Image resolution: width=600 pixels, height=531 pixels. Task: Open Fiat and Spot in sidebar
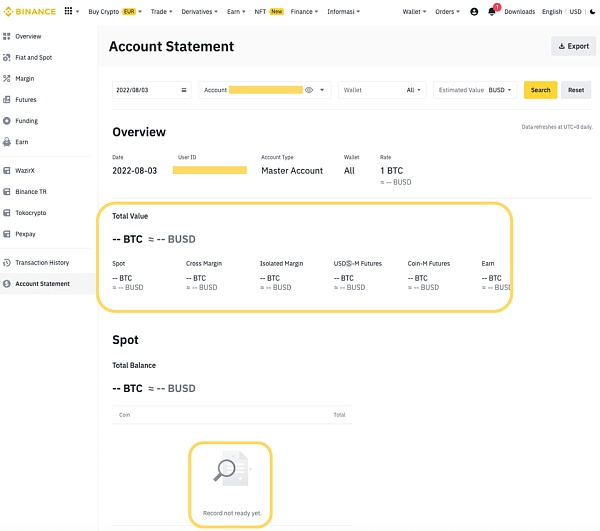coord(33,57)
